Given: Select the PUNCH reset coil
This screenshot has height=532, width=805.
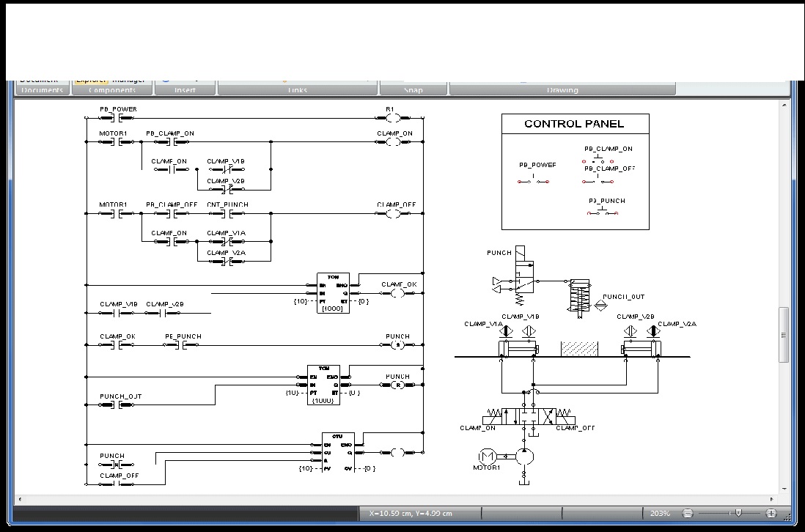Looking at the screenshot, I should point(398,385).
